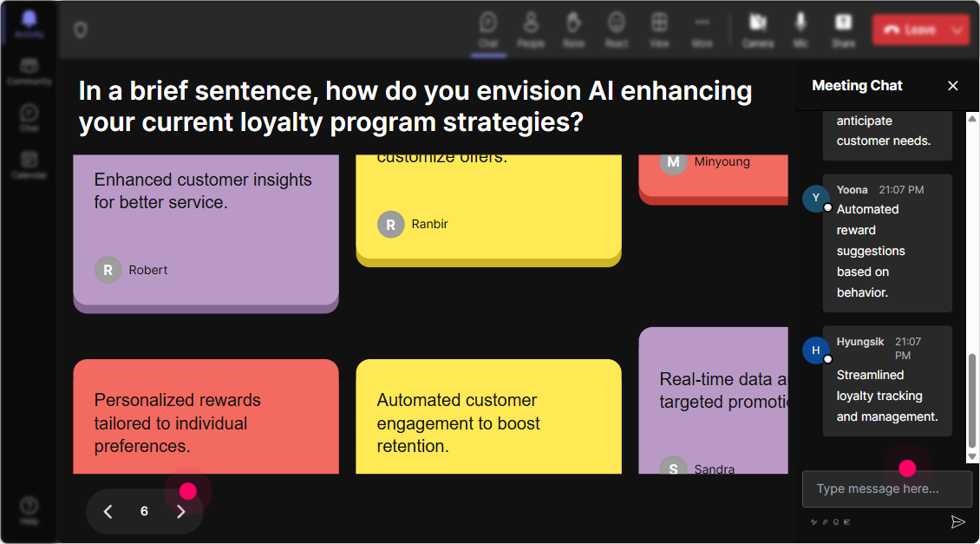The image size is (980, 544).
Task: Select Sandra's Real-time data purple card
Action: click(713, 401)
